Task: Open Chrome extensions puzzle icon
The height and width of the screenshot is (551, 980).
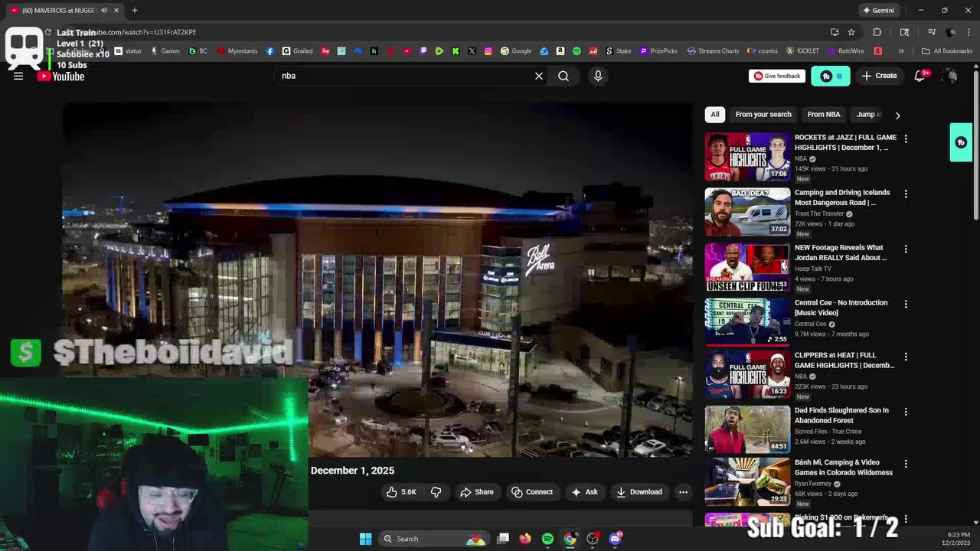Action: (x=877, y=32)
